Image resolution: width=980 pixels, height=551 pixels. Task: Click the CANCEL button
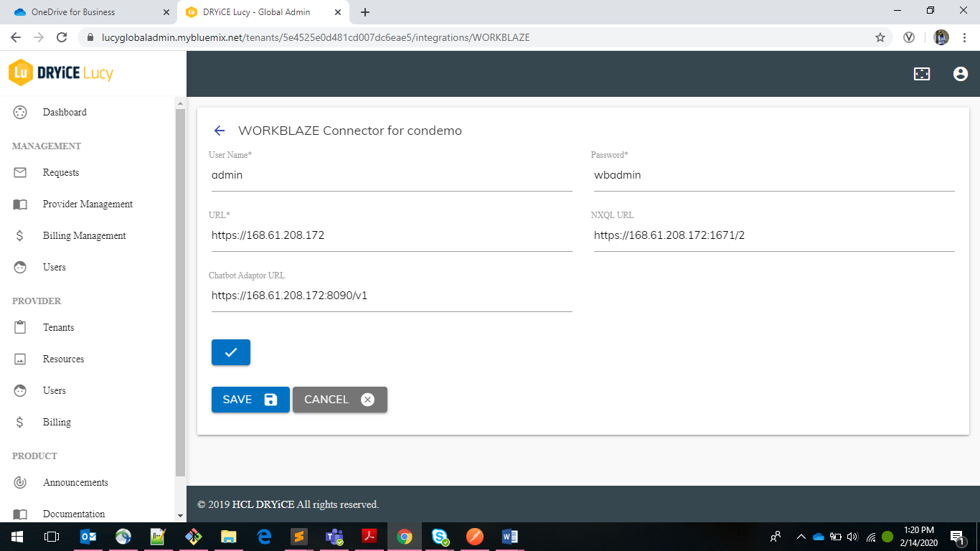click(x=340, y=400)
